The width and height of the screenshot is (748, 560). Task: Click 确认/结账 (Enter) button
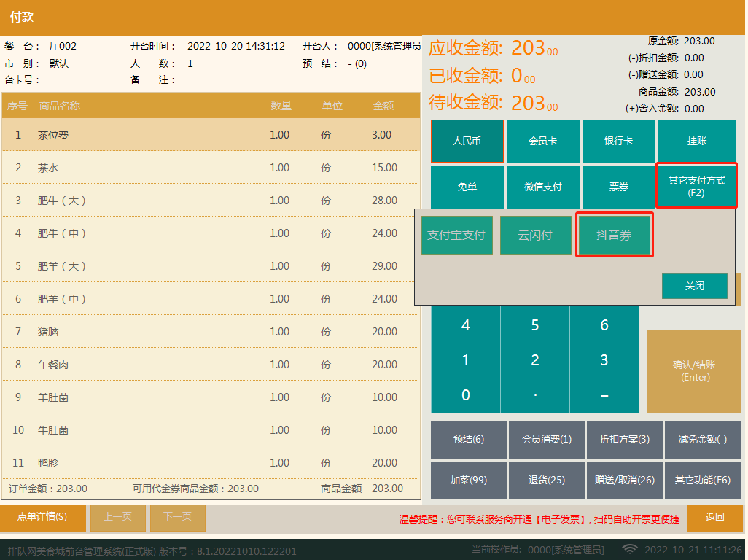pyautogui.click(x=693, y=371)
